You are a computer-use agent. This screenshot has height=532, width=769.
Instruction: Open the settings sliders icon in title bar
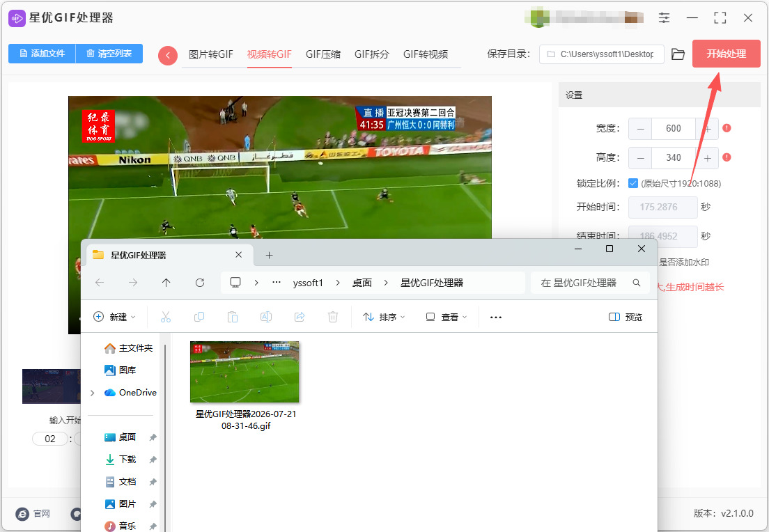coord(664,18)
